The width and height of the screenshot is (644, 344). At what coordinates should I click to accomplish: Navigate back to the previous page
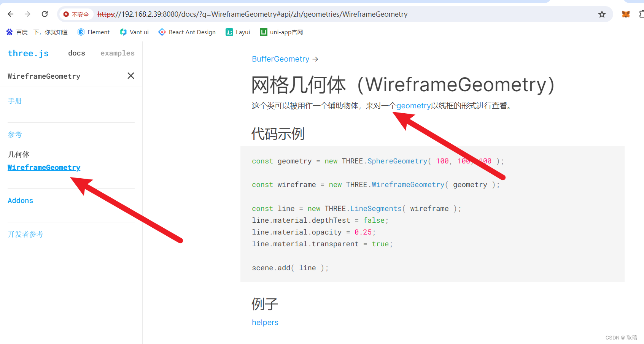10,14
